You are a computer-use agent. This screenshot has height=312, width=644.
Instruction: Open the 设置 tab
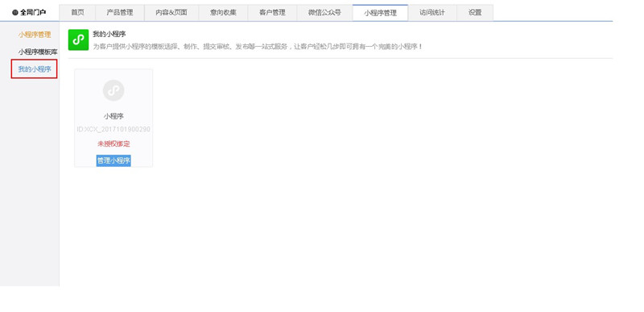[x=475, y=13]
